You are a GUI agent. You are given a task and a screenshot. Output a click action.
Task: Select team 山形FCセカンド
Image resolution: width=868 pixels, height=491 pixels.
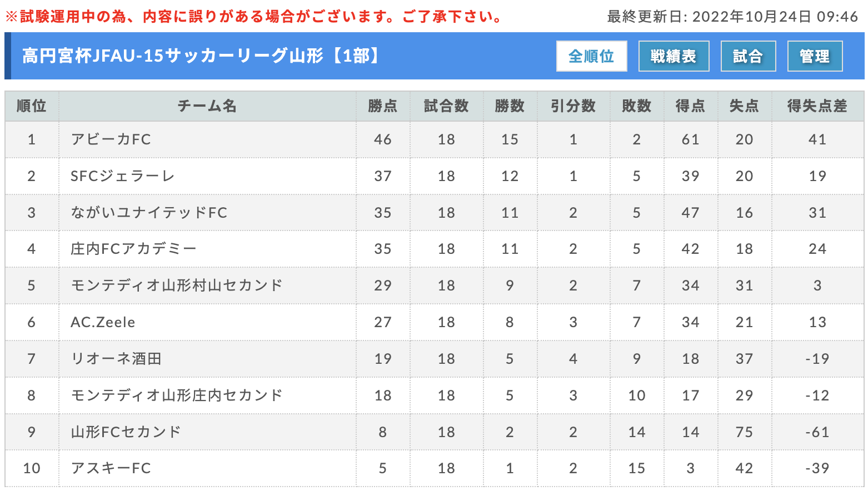pos(126,432)
